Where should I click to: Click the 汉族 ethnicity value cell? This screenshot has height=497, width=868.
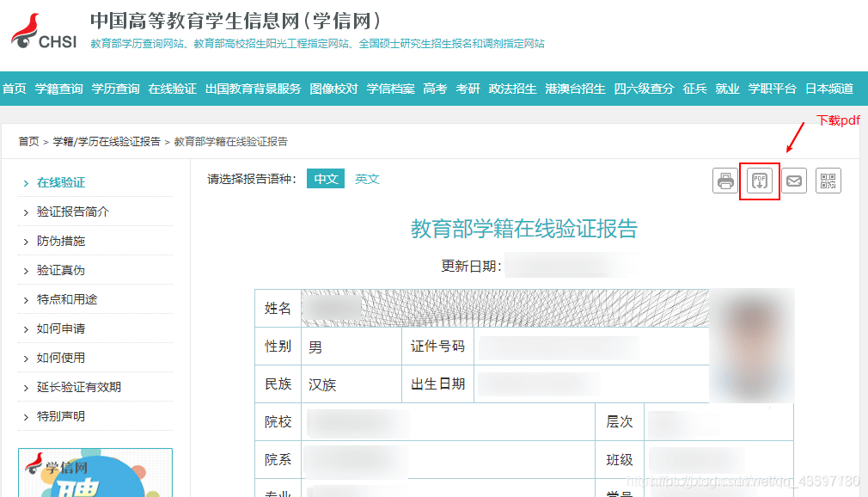tap(351, 384)
